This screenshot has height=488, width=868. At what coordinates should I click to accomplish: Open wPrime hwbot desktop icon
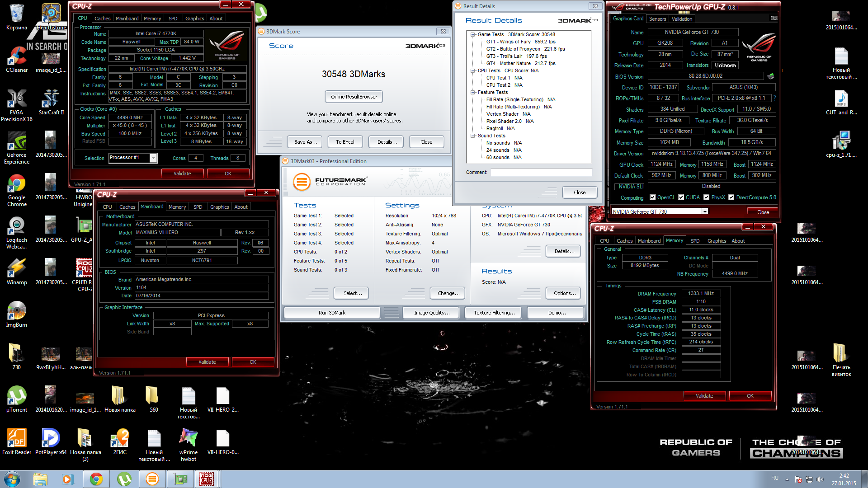point(189,445)
